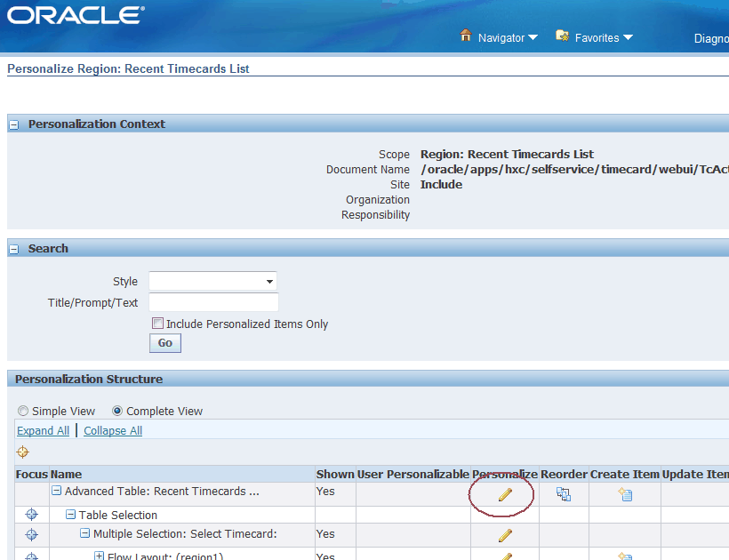This screenshot has width=729, height=560.
Task: Click 'Yes' in Advanced Table Shown cell
Action: click(325, 492)
